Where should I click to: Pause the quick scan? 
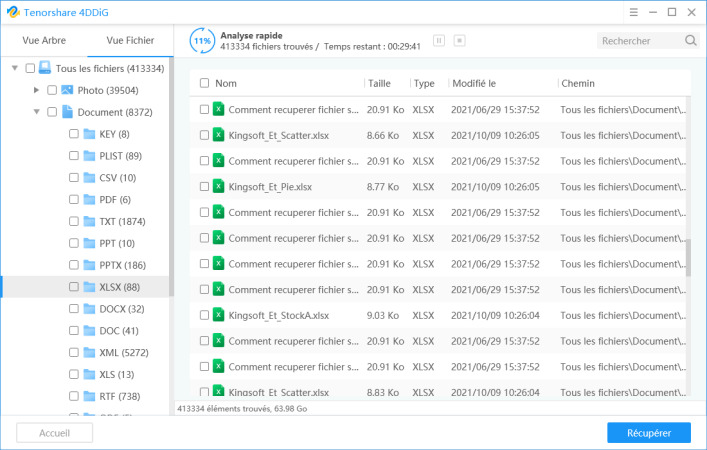[x=439, y=41]
